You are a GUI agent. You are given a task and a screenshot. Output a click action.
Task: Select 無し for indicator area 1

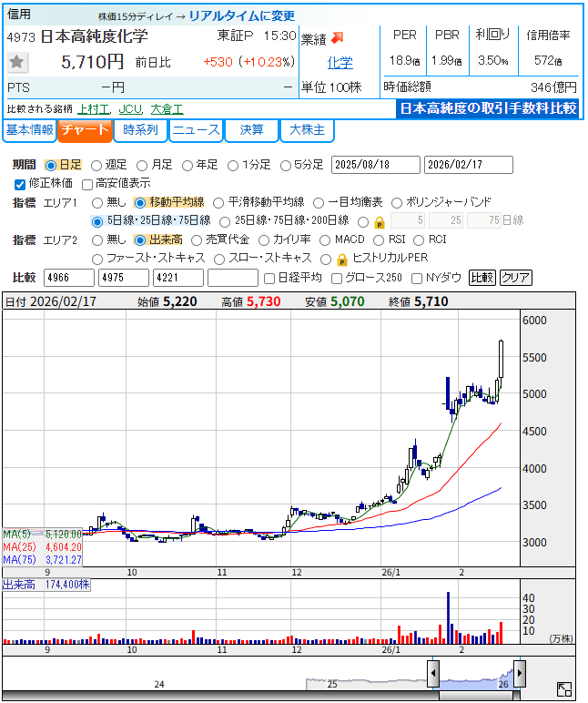pos(97,203)
